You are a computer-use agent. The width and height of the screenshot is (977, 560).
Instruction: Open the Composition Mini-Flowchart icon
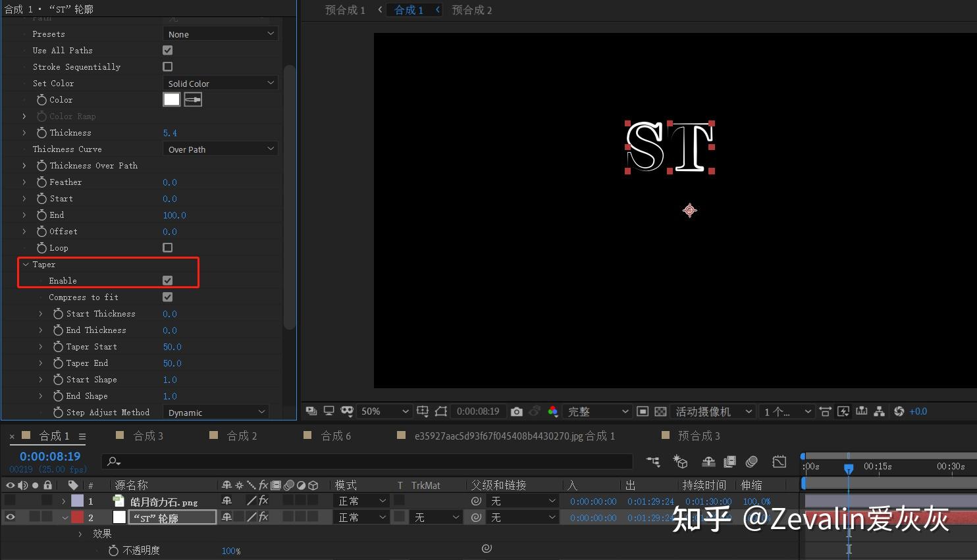tap(652, 461)
